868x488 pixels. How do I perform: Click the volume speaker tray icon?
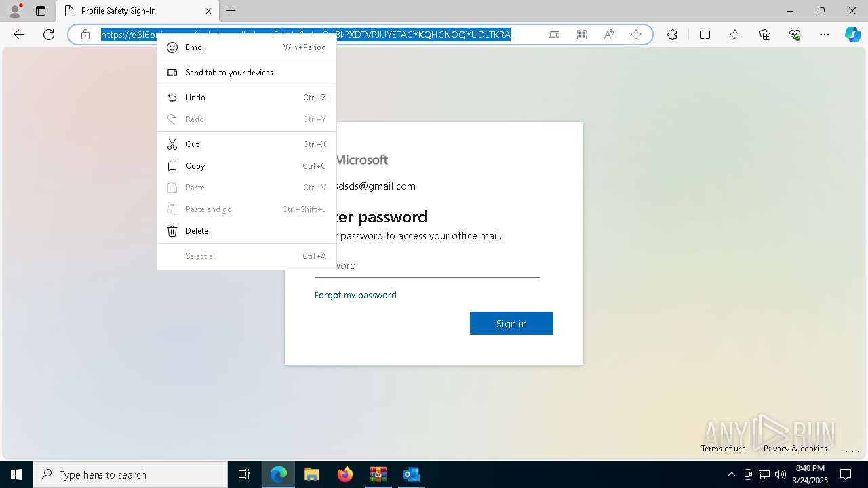pos(781,474)
